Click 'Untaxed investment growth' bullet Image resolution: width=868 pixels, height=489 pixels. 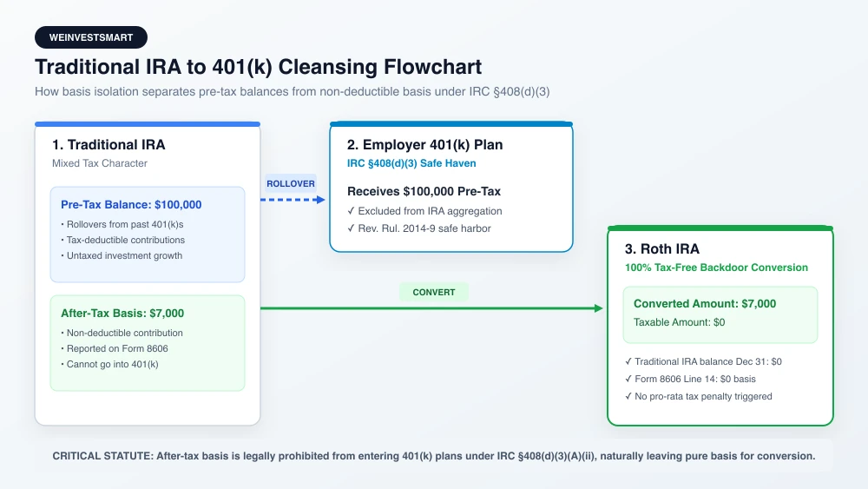click(x=122, y=255)
